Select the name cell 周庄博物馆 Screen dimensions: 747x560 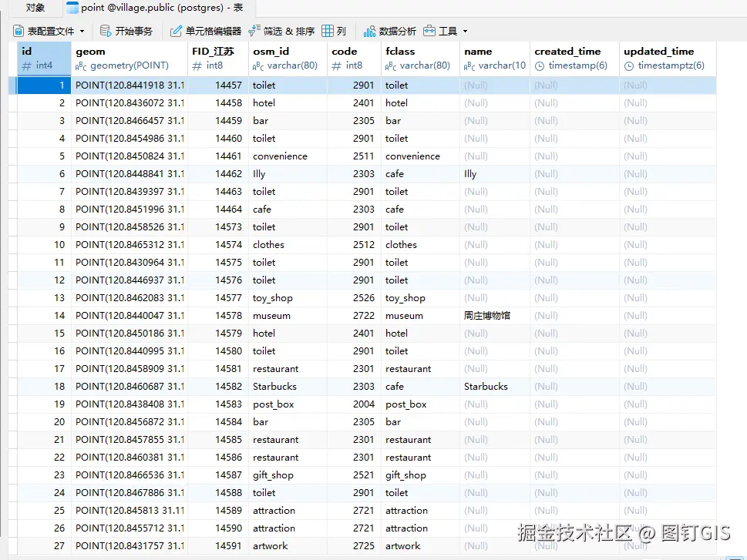click(x=494, y=316)
